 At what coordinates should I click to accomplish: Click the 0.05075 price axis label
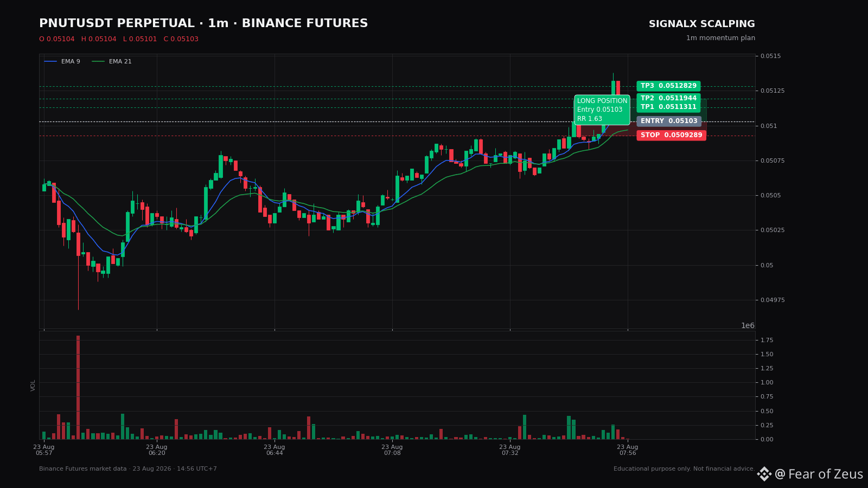(x=773, y=160)
